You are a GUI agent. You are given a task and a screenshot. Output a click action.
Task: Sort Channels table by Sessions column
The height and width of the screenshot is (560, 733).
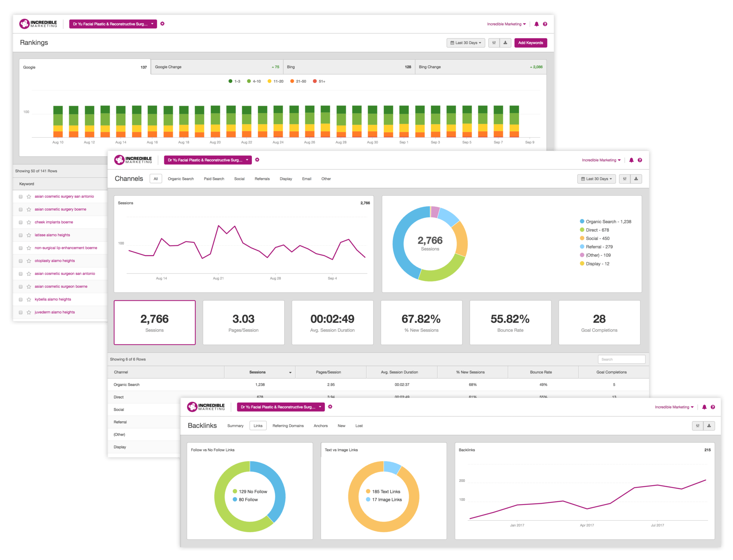[x=260, y=372]
